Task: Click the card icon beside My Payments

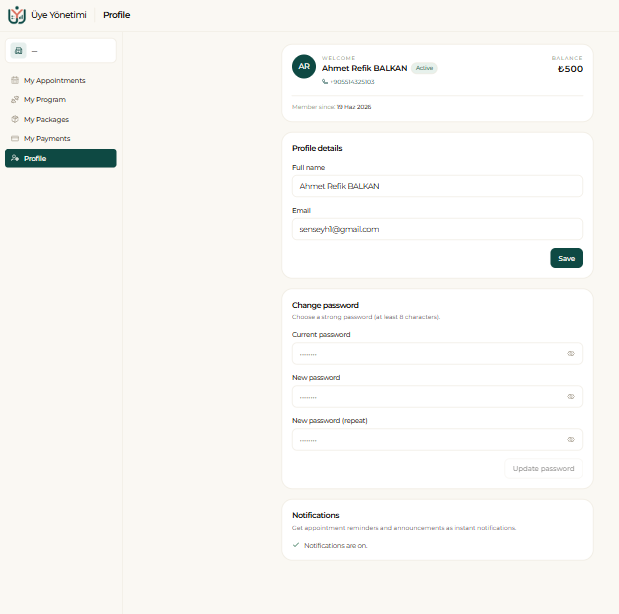Action: (x=15, y=139)
